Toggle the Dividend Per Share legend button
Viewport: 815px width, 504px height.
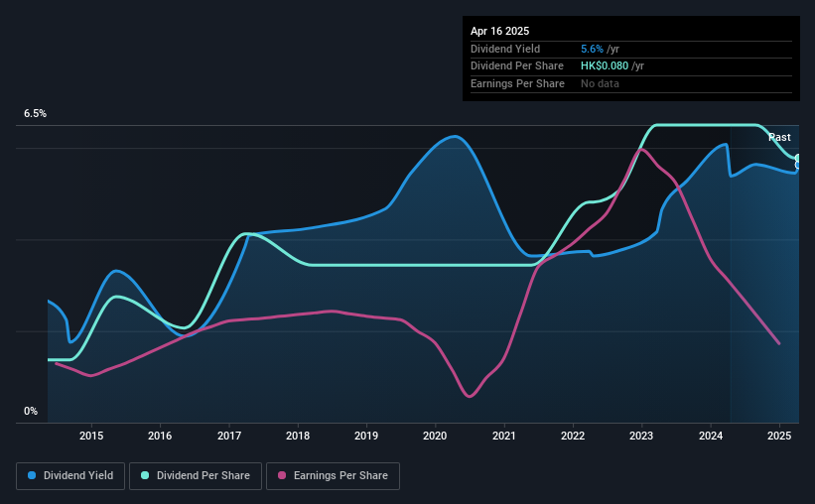196,476
